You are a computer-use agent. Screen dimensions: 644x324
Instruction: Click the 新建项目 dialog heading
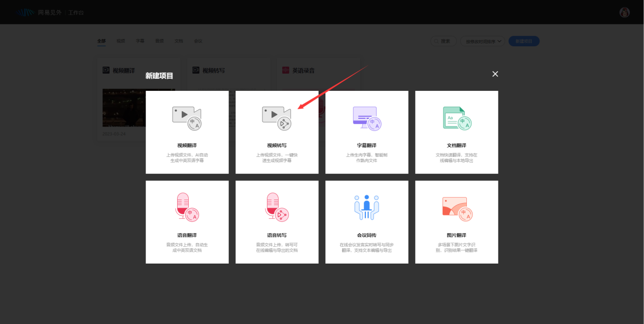159,76
